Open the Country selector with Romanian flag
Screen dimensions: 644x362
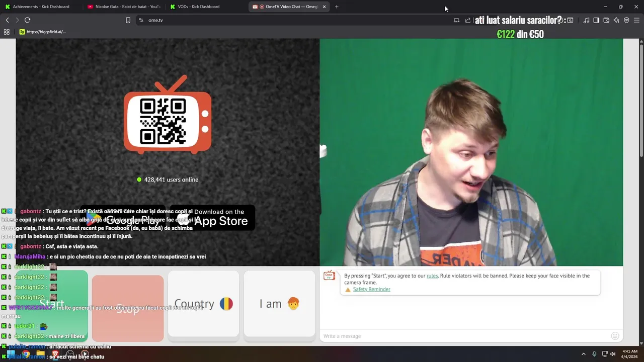click(x=203, y=304)
